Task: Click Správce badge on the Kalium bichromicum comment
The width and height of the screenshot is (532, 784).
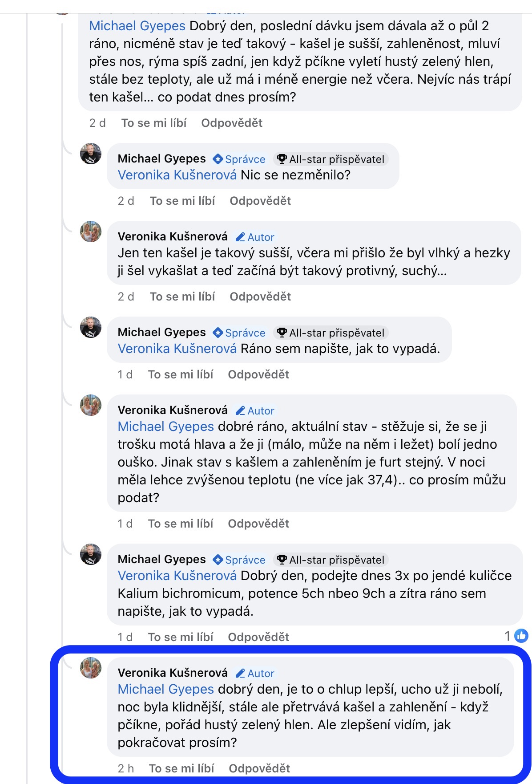Action: (x=239, y=560)
